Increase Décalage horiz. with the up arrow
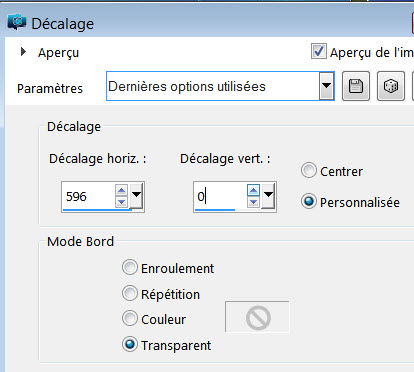414x372 pixels. [x=121, y=190]
